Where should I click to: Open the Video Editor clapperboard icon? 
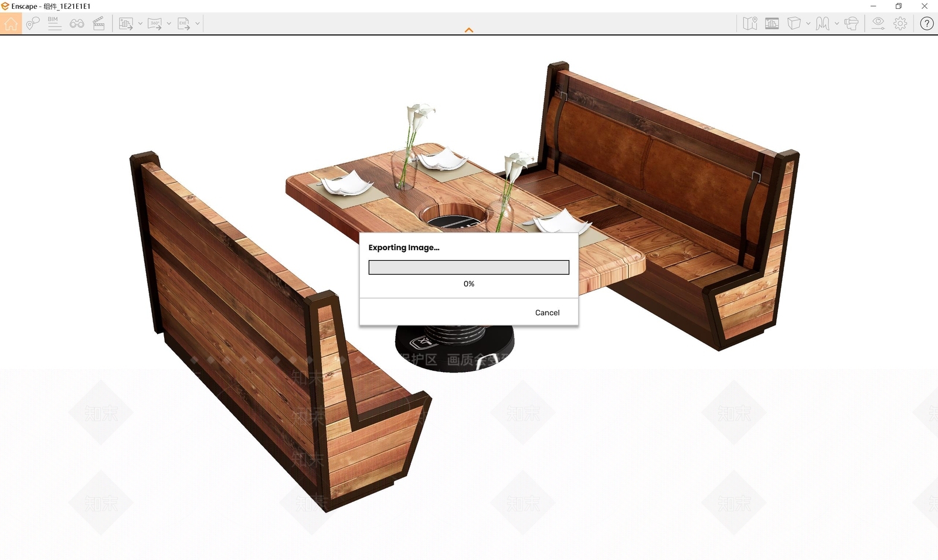click(x=99, y=23)
